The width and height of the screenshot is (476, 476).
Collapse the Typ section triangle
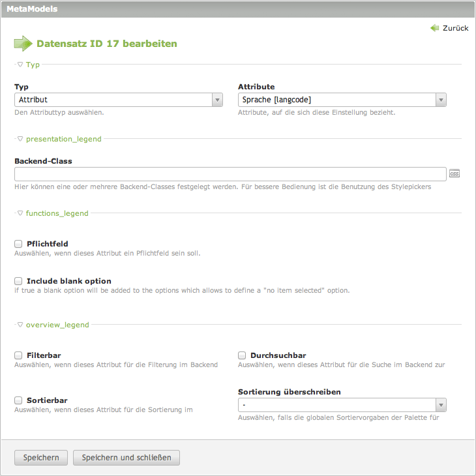pyautogui.click(x=20, y=65)
